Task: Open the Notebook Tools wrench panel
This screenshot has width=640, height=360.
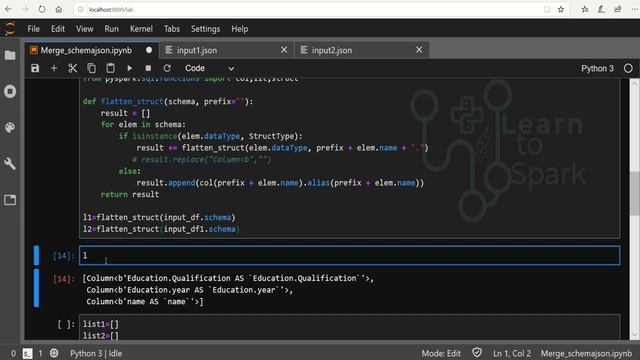Action: click(10, 163)
